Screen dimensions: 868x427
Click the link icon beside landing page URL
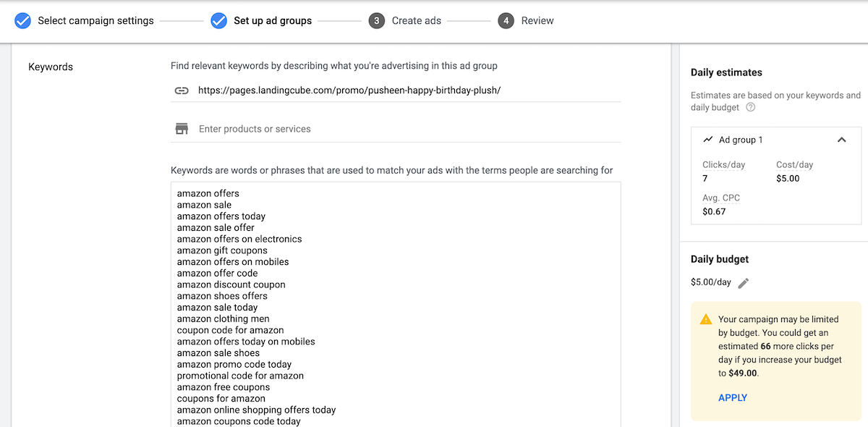182,90
